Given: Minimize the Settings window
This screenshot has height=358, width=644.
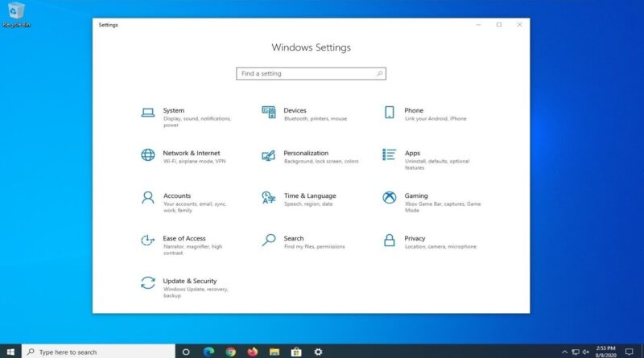Looking at the screenshot, I should pos(478,25).
